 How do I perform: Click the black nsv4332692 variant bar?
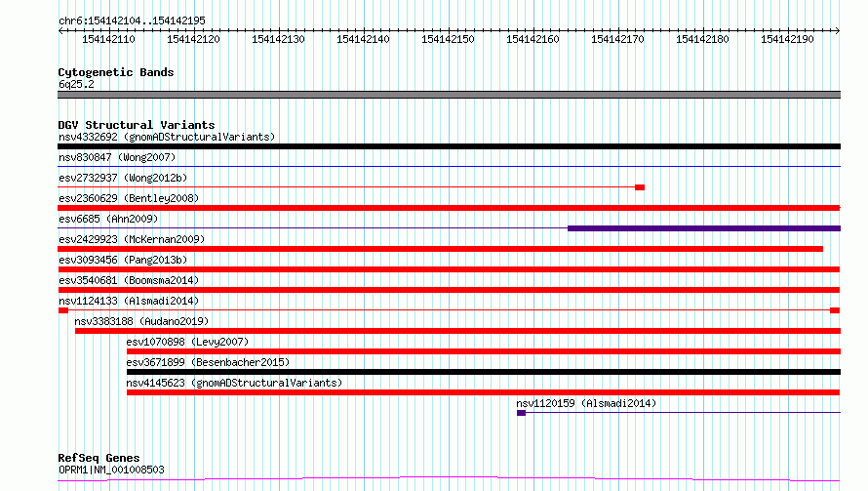point(449,146)
